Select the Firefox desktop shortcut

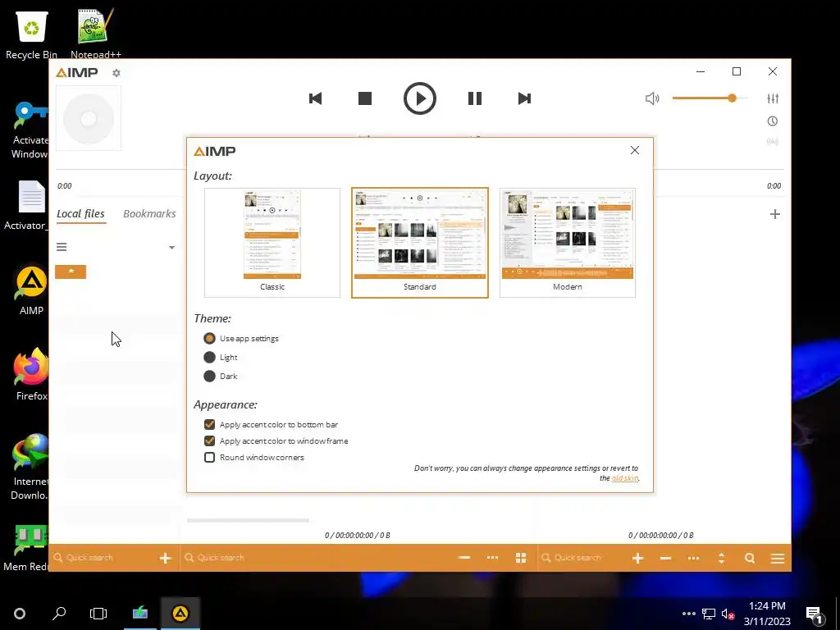32,374
